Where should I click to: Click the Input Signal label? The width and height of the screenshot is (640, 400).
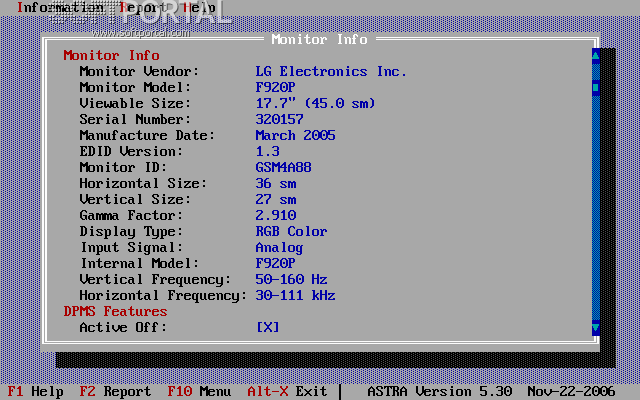[131, 248]
